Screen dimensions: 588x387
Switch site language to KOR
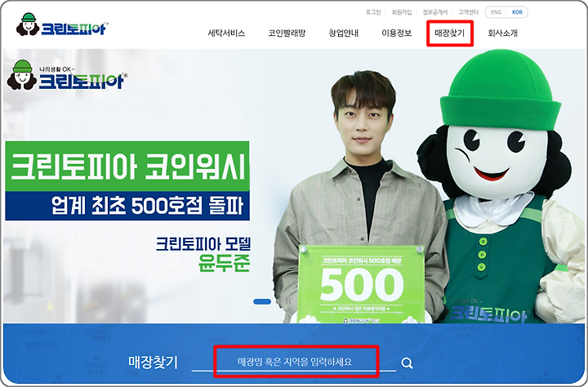[517, 12]
